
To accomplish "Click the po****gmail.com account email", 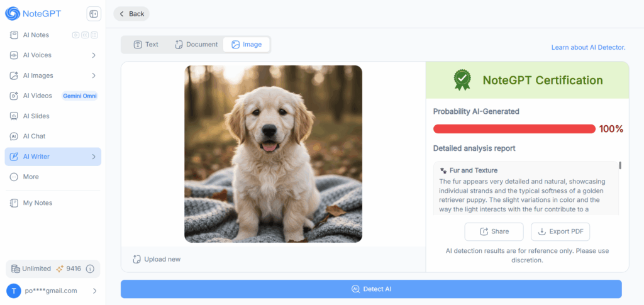I will click(x=51, y=291).
